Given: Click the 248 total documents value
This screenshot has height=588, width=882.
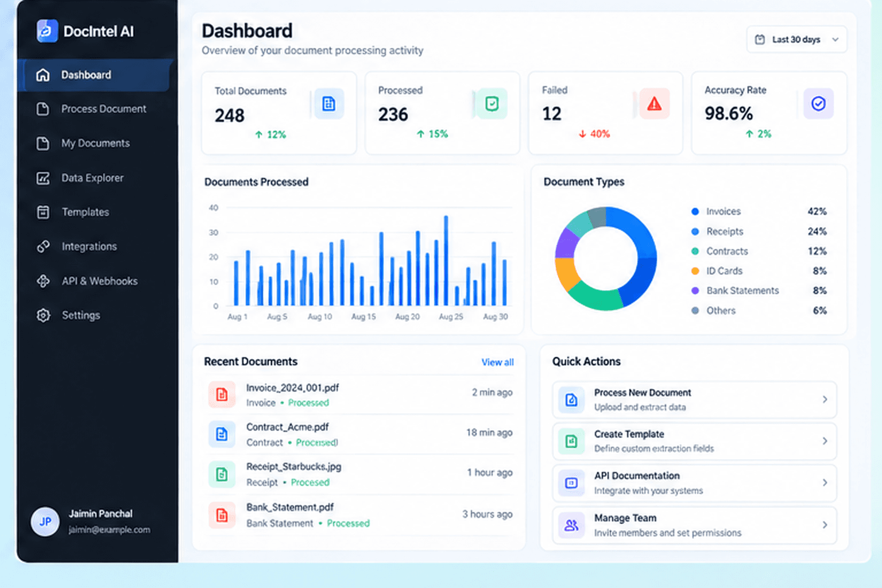Looking at the screenshot, I should (x=230, y=115).
